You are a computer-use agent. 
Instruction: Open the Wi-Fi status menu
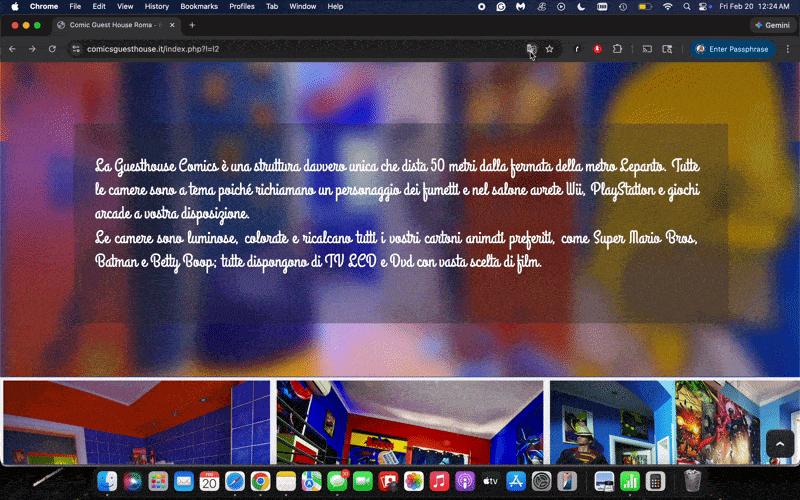(x=667, y=7)
